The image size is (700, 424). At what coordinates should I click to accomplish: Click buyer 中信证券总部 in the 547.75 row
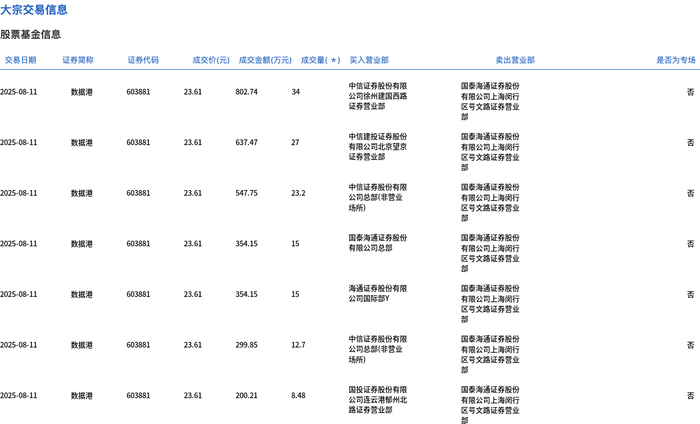click(378, 197)
